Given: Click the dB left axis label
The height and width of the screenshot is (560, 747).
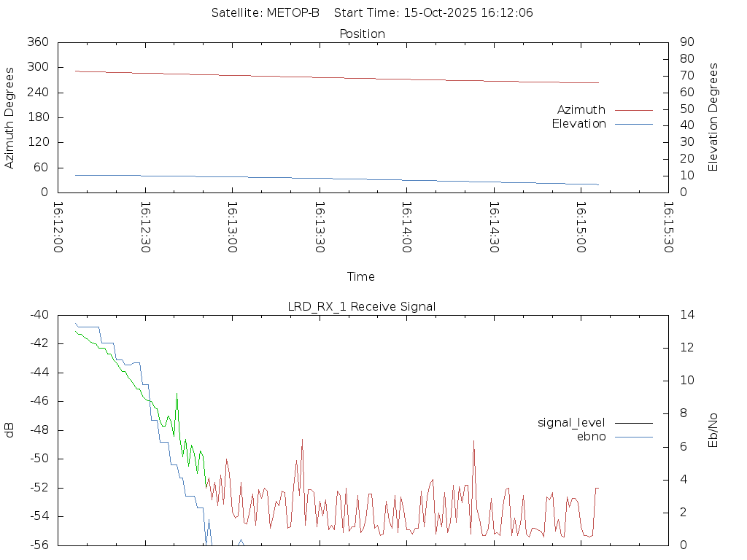Looking at the screenshot, I should 9,430.
